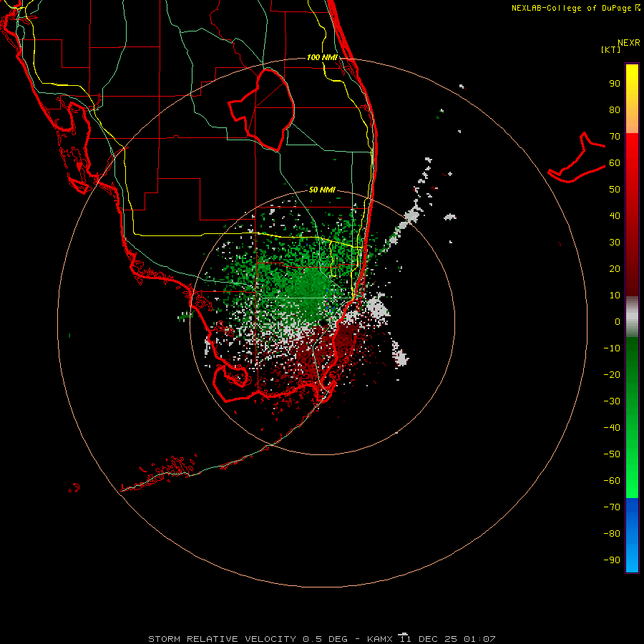The image size is (644, 644).
Task: Click the 40 value on the velocity scale
Action: click(615, 216)
